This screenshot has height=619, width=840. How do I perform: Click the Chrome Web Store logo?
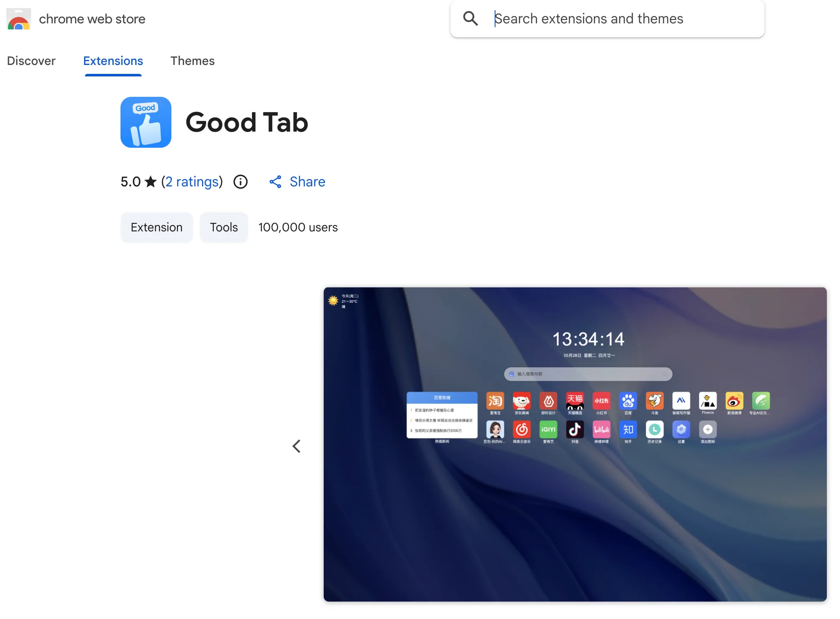click(x=18, y=19)
